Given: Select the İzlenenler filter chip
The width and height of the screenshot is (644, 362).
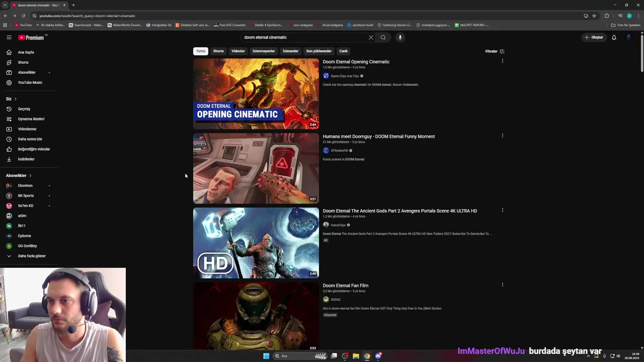Looking at the screenshot, I should tap(290, 51).
